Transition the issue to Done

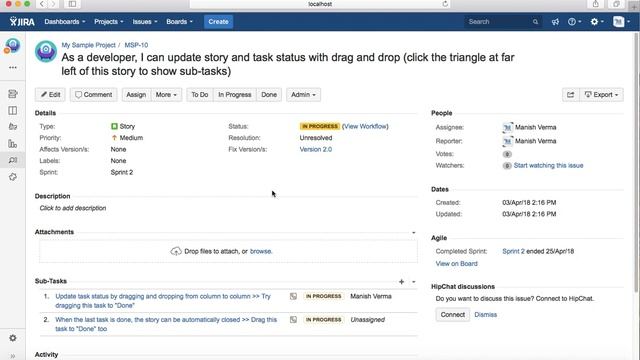(x=269, y=95)
